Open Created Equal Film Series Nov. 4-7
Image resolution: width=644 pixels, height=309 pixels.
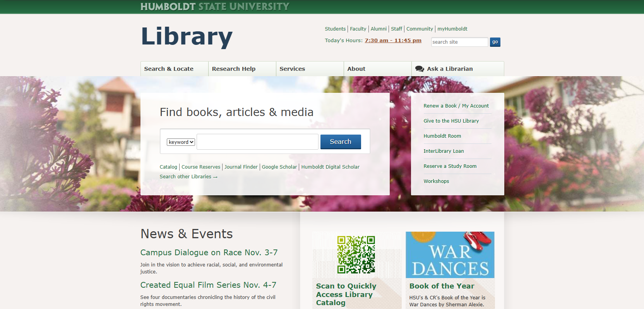[208, 285]
